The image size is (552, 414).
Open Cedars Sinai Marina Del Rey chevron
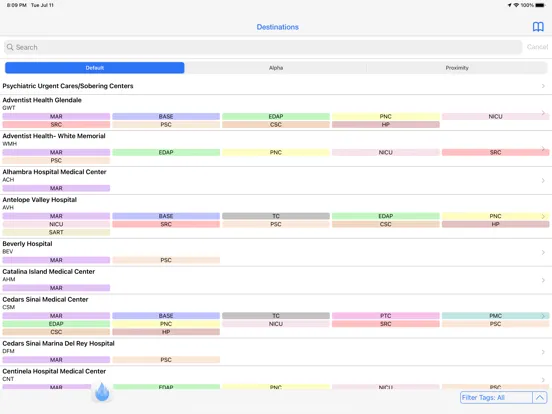pyautogui.click(x=543, y=352)
